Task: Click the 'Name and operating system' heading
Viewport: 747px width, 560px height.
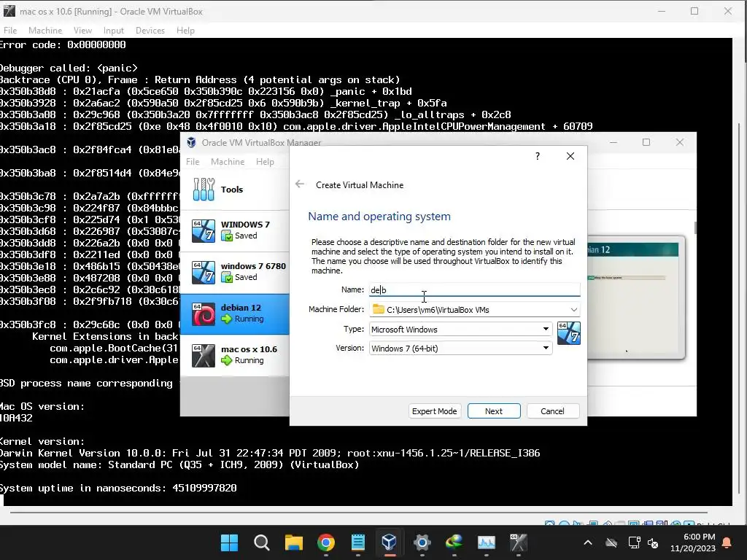Action: click(379, 216)
